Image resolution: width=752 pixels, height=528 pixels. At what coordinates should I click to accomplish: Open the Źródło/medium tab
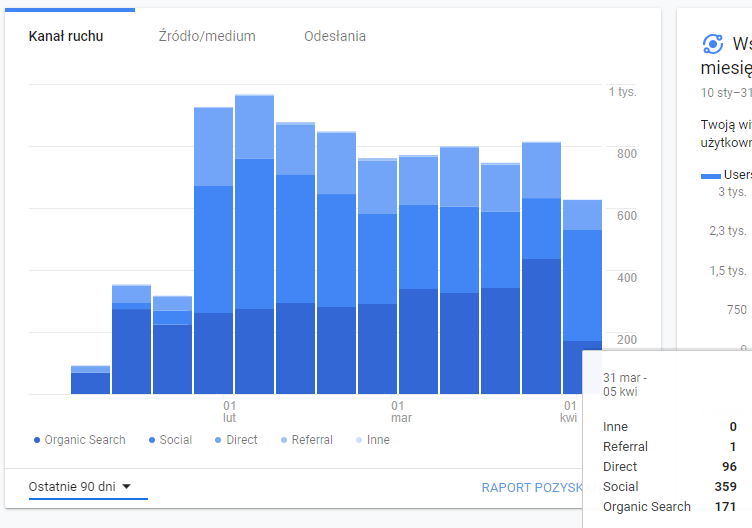coord(207,36)
